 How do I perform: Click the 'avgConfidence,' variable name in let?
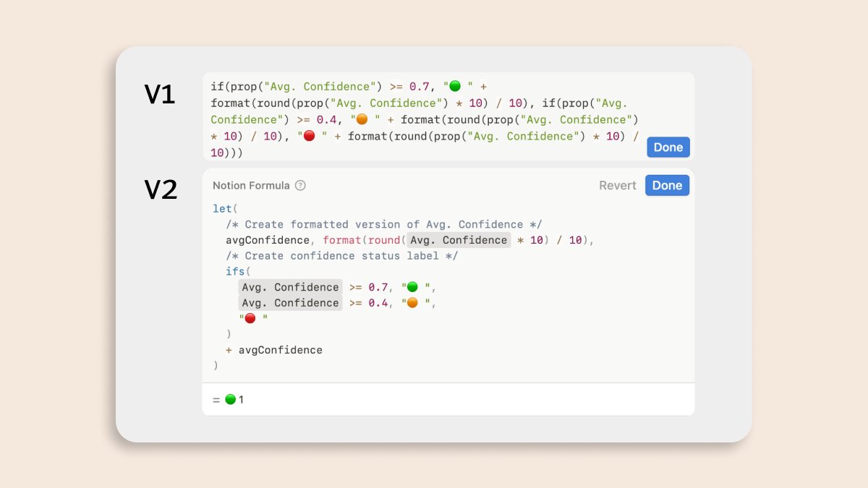pyautogui.click(x=271, y=240)
